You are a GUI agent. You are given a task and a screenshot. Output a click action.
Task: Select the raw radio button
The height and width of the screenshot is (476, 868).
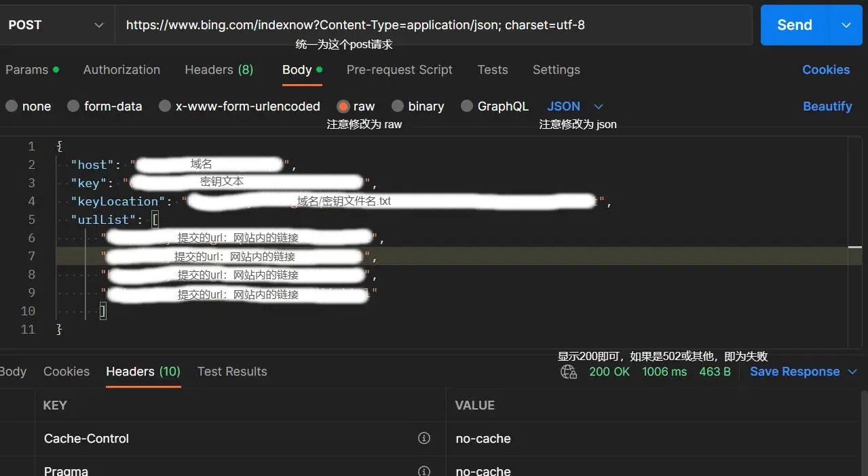point(343,106)
